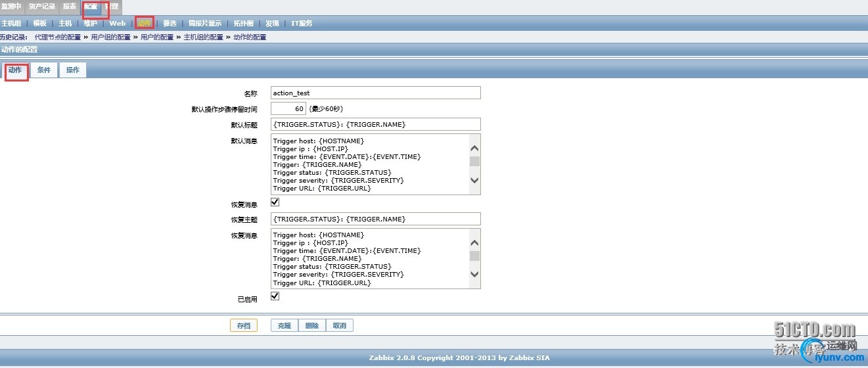Follow history link 主机组的配置

pyautogui.click(x=204, y=37)
